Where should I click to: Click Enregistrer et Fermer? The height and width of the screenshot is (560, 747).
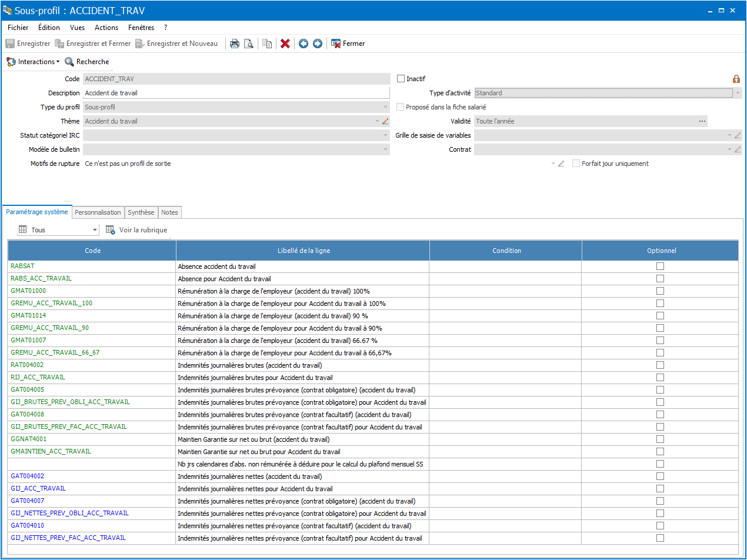click(x=93, y=44)
